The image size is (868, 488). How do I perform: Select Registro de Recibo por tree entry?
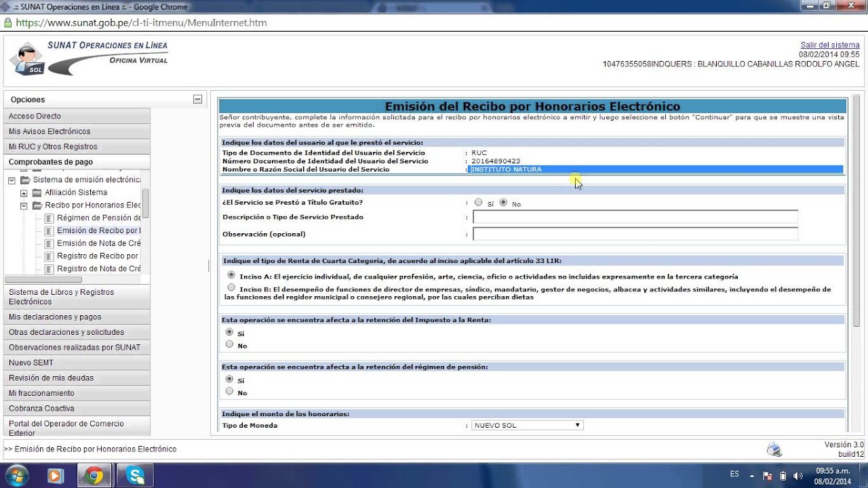click(99, 256)
